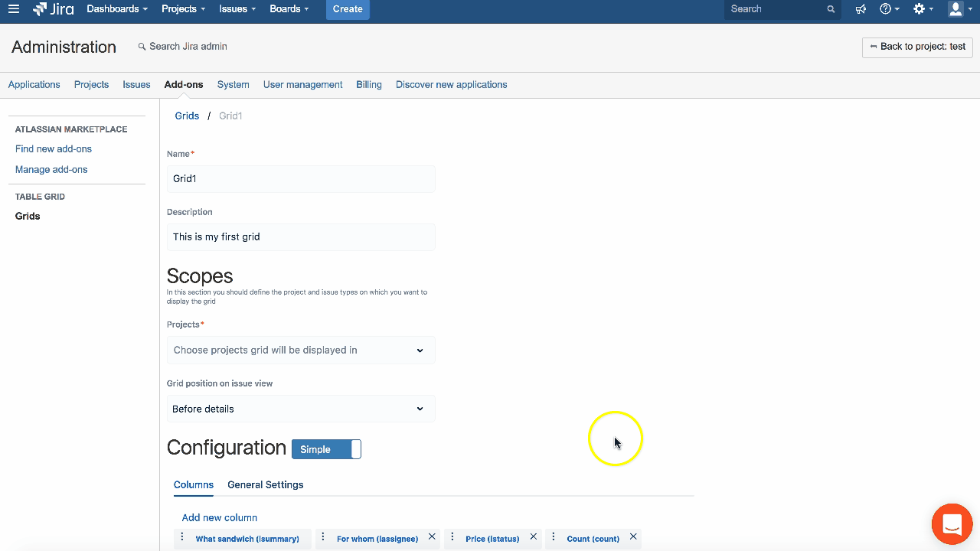This screenshot has width=980, height=551.
Task: Toggle the Simple configuration switch
Action: coord(326,449)
